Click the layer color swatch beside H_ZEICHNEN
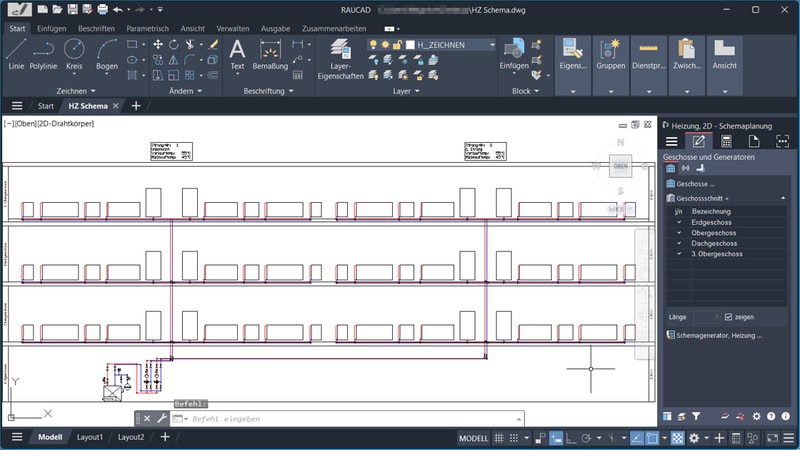Image resolution: width=800 pixels, height=450 pixels. (410, 45)
